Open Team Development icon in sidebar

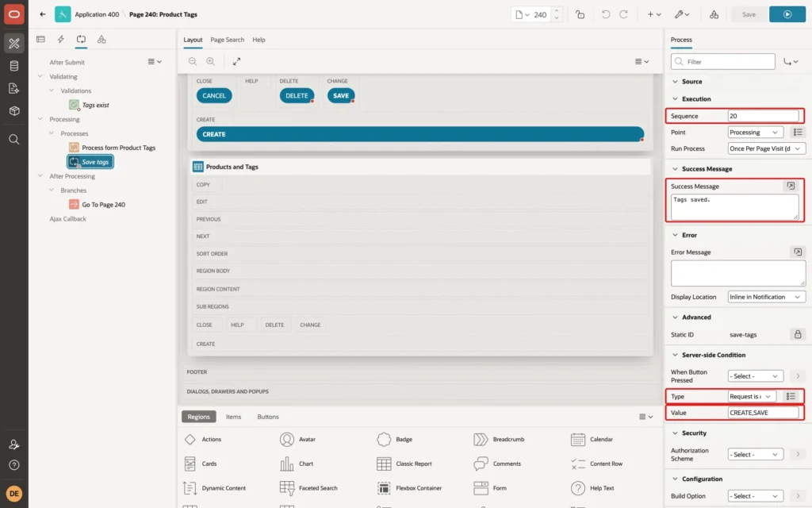[14, 88]
